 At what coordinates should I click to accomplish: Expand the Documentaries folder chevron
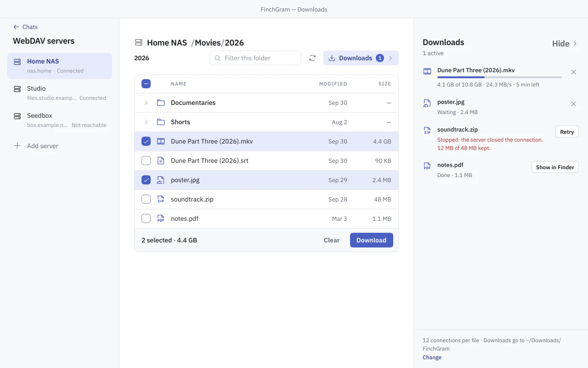point(146,103)
